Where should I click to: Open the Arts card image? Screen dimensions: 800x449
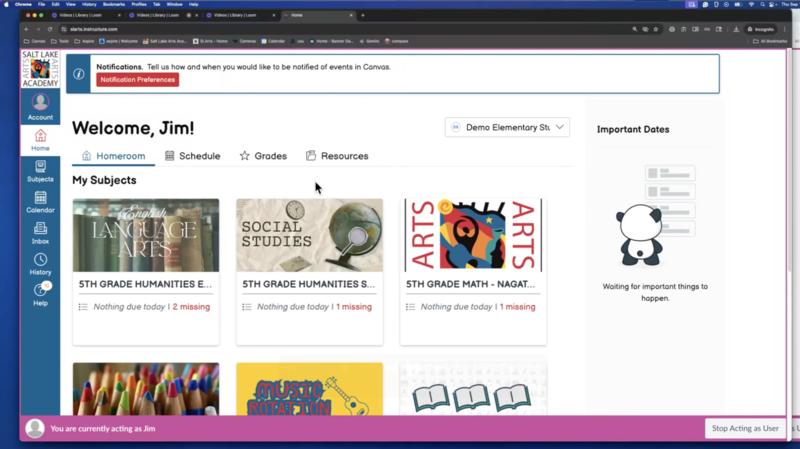point(473,235)
